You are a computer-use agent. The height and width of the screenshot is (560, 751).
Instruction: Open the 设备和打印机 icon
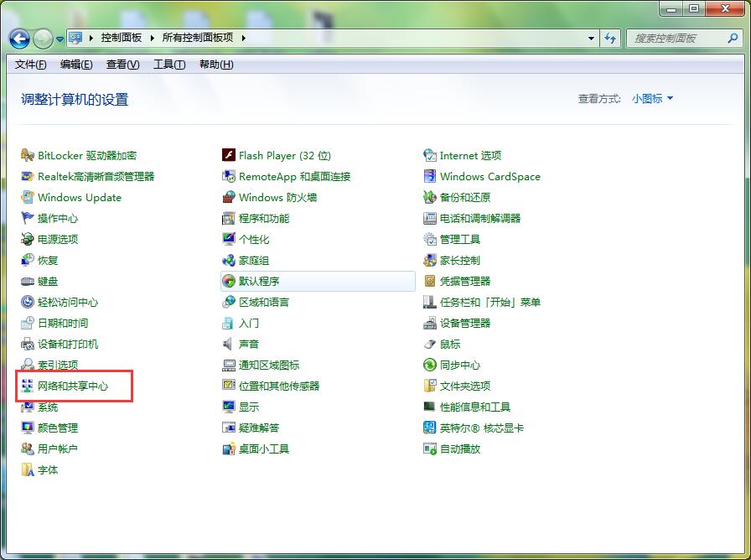28,344
